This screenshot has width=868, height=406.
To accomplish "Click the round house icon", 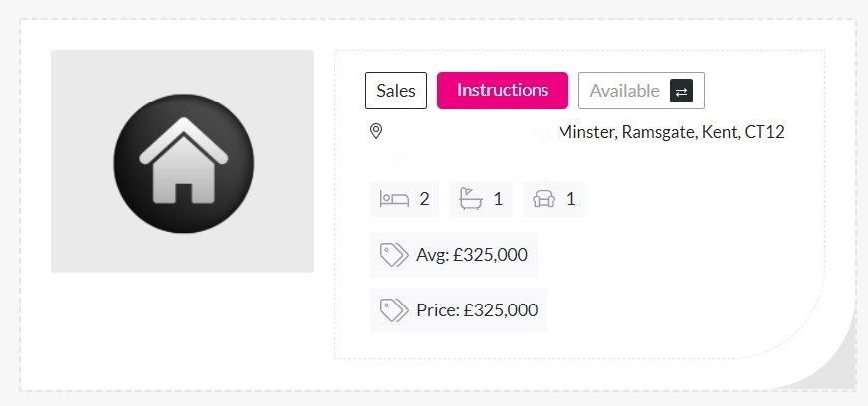I will click(184, 163).
